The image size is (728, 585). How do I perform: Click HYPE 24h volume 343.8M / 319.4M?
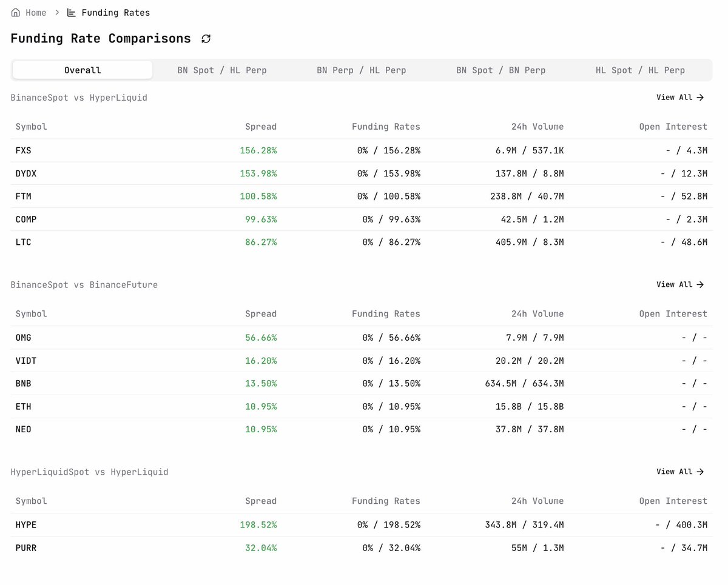[x=524, y=525]
